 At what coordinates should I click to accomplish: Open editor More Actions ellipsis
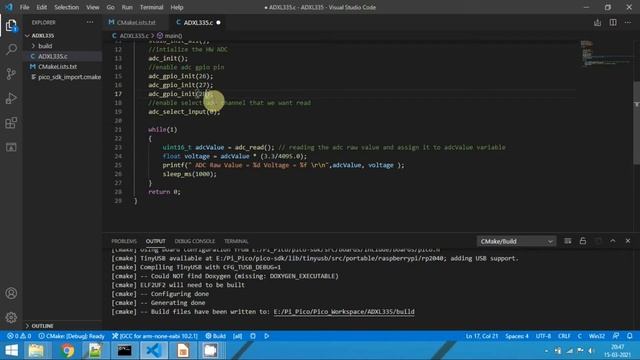[x=628, y=22]
